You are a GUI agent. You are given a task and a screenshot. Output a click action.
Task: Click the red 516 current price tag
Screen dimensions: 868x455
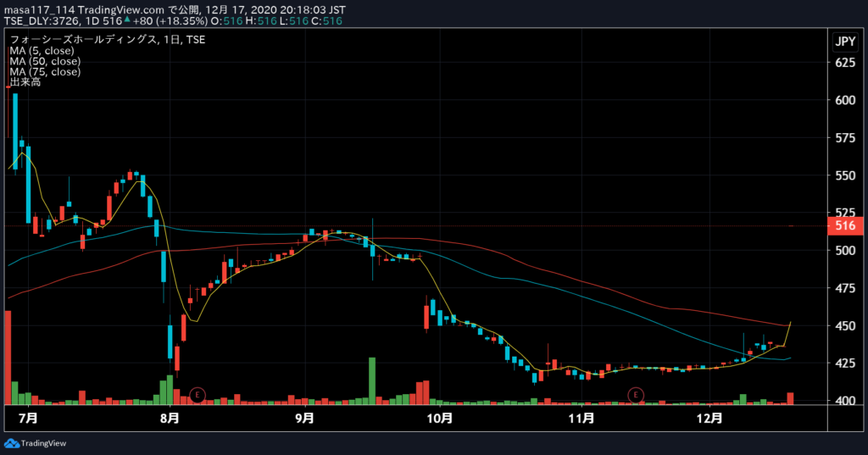pos(845,225)
